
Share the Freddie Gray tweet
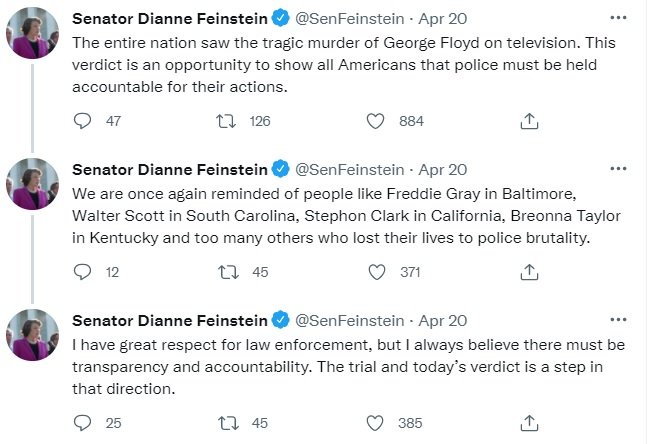coord(531,272)
